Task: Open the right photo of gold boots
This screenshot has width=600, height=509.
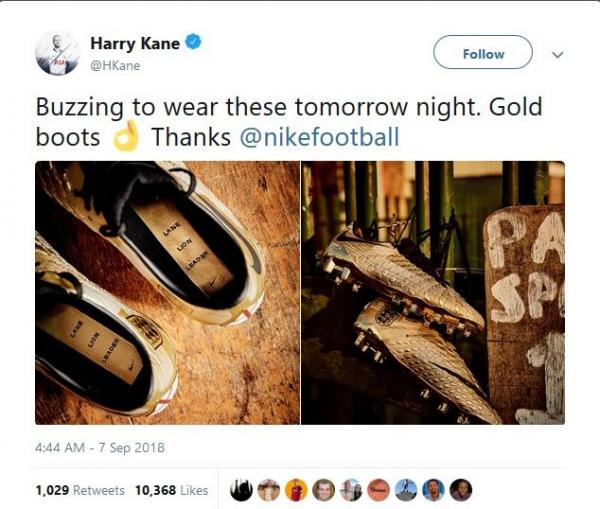Action: (432, 292)
